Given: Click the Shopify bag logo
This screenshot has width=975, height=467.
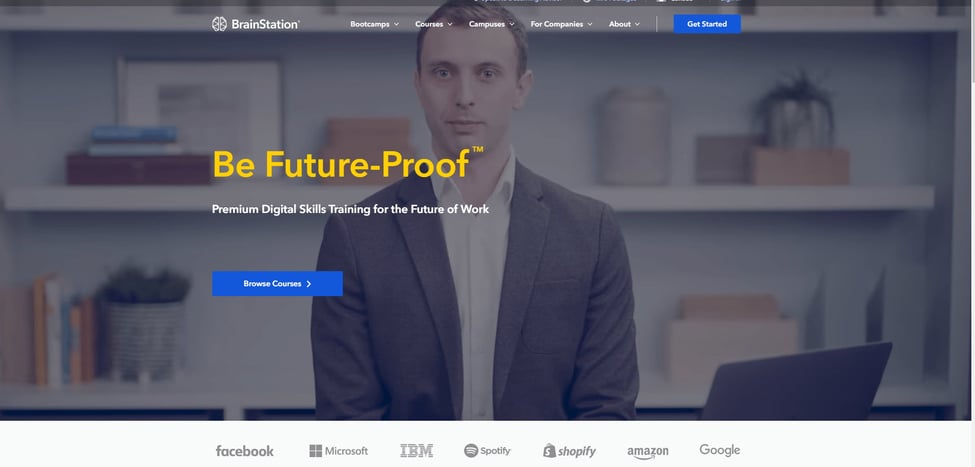Looking at the screenshot, I should [x=549, y=451].
